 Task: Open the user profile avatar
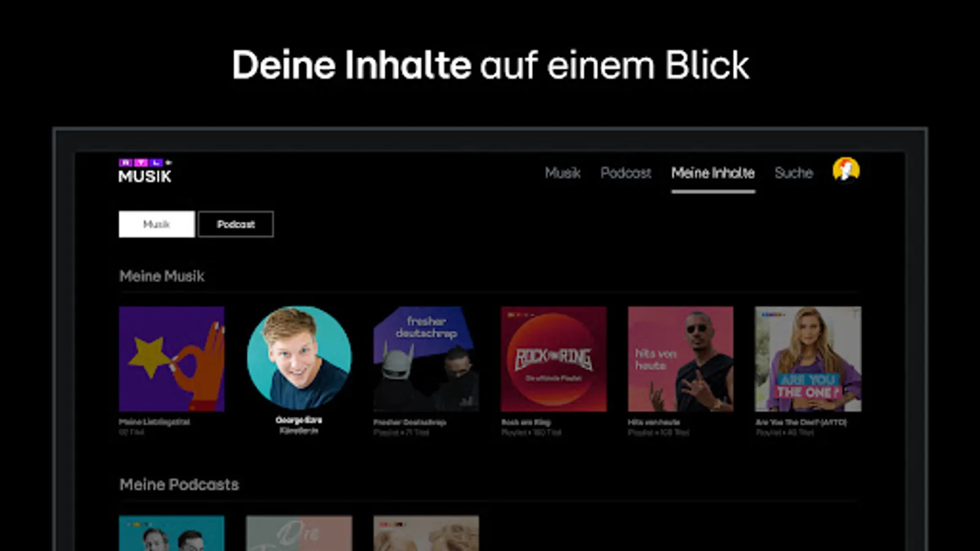(846, 170)
